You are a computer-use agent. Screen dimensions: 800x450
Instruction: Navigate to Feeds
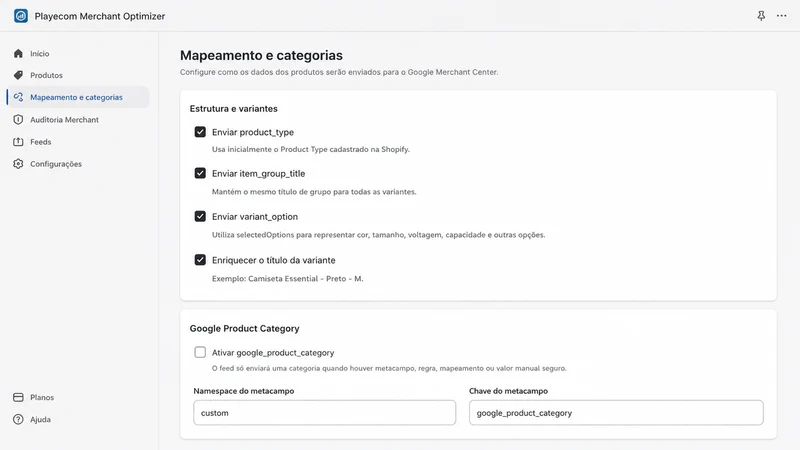(78, 141)
